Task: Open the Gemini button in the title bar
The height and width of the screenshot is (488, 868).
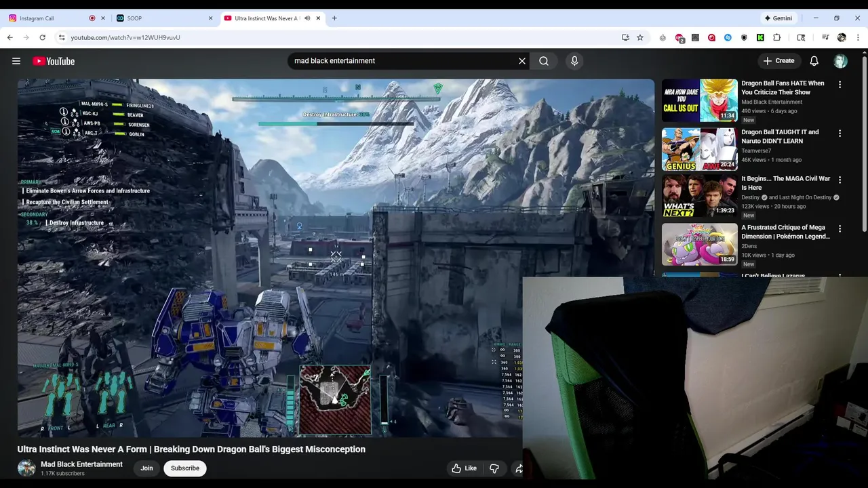Action: coord(778,18)
